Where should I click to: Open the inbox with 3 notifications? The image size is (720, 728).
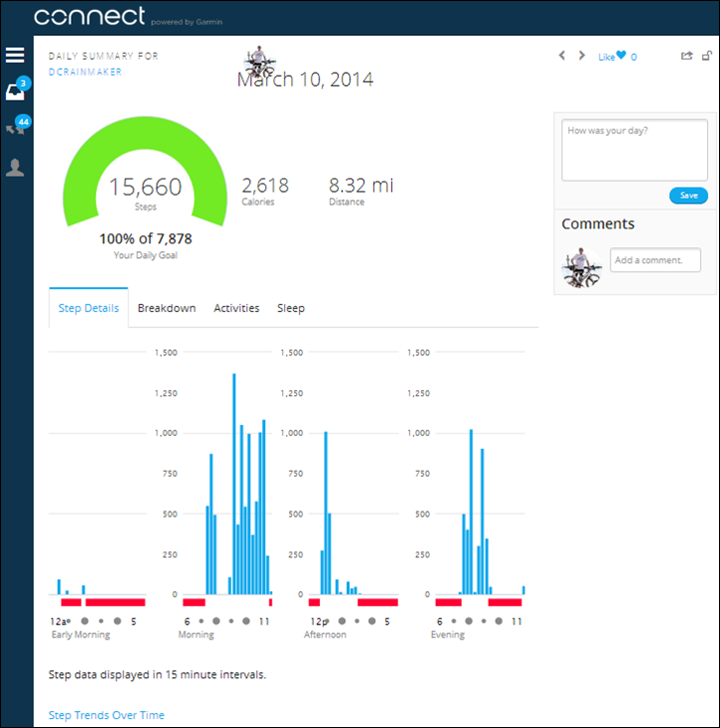[x=15, y=92]
